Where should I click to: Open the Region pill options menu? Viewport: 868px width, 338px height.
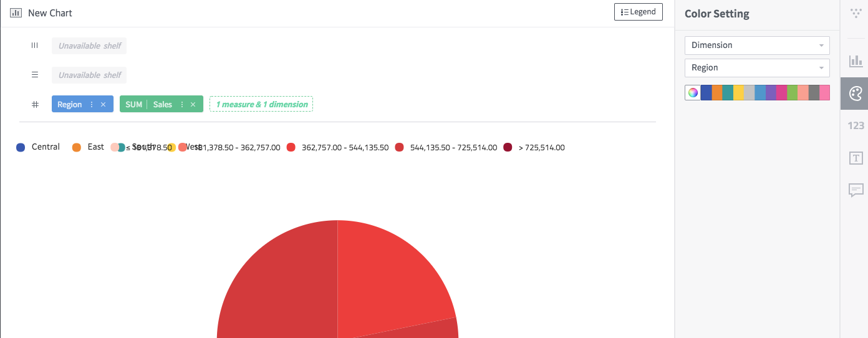[92, 104]
